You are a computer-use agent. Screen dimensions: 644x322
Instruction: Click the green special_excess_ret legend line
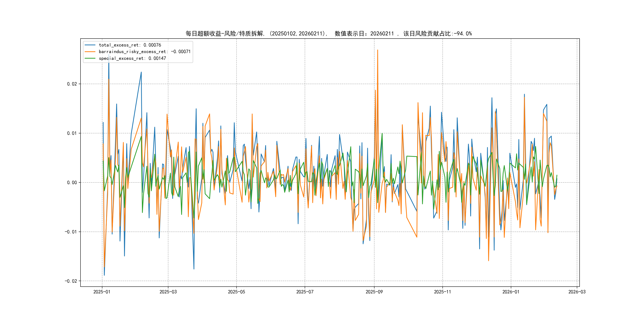coord(90,58)
